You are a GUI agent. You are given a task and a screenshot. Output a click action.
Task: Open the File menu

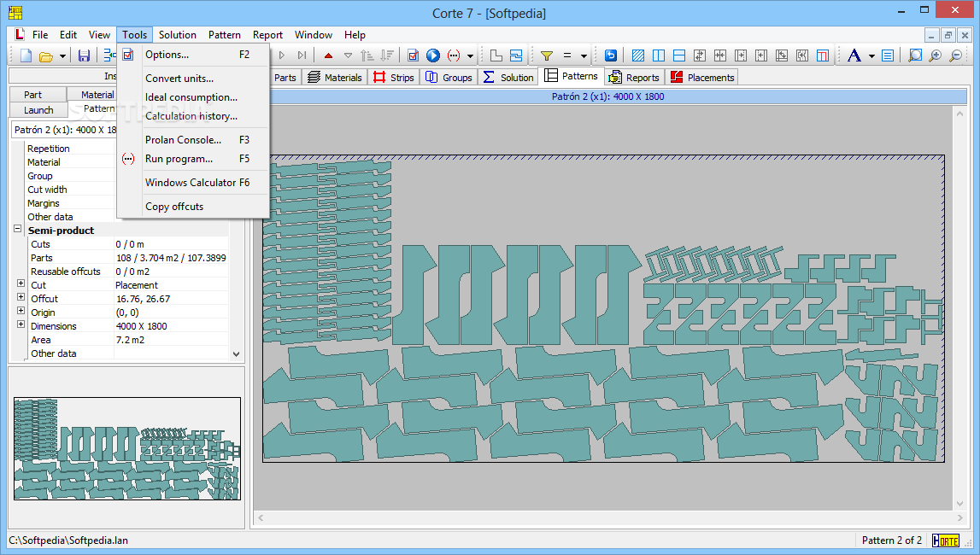click(40, 35)
